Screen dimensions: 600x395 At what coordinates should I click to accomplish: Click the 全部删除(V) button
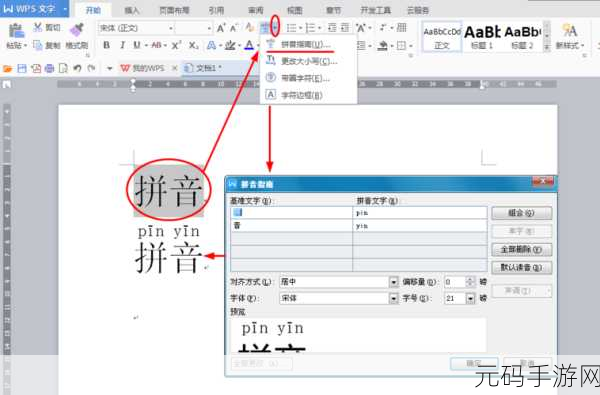[x=521, y=250]
